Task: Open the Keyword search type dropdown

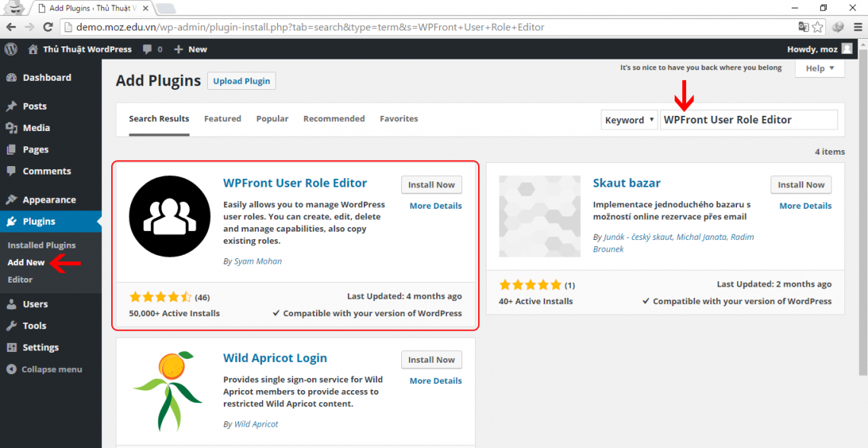Action: coord(629,120)
